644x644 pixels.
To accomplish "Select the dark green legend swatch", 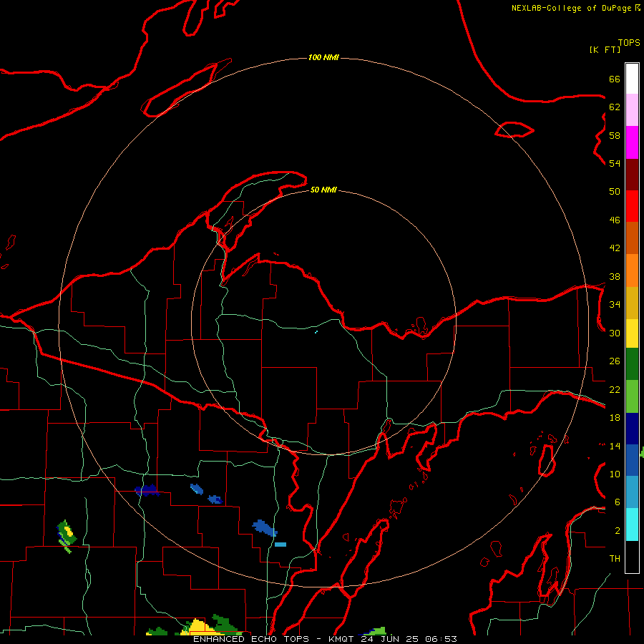I will [x=632, y=364].
